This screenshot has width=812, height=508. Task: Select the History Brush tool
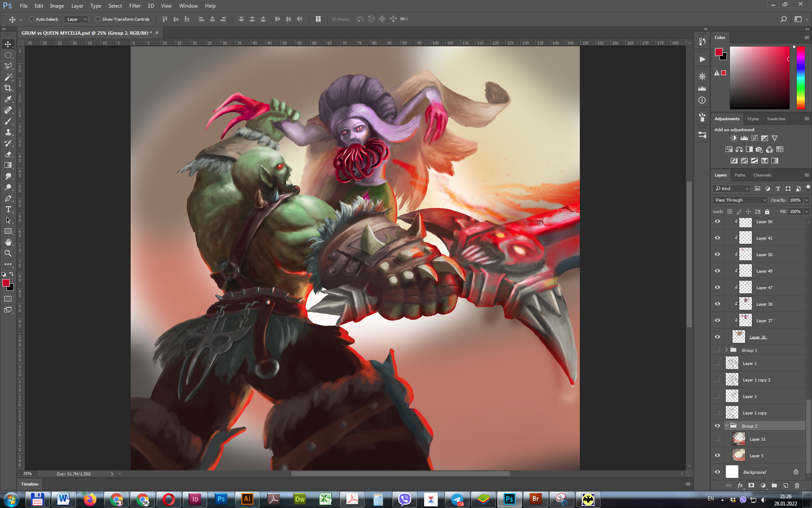(x=8, y=143)
